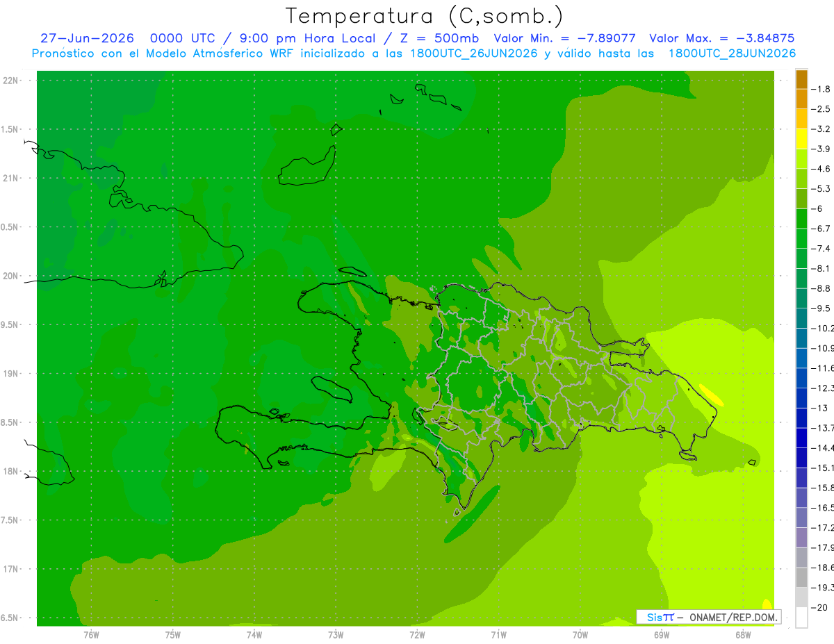Click the '-10.2' colorbar value

tap(823, 329)
